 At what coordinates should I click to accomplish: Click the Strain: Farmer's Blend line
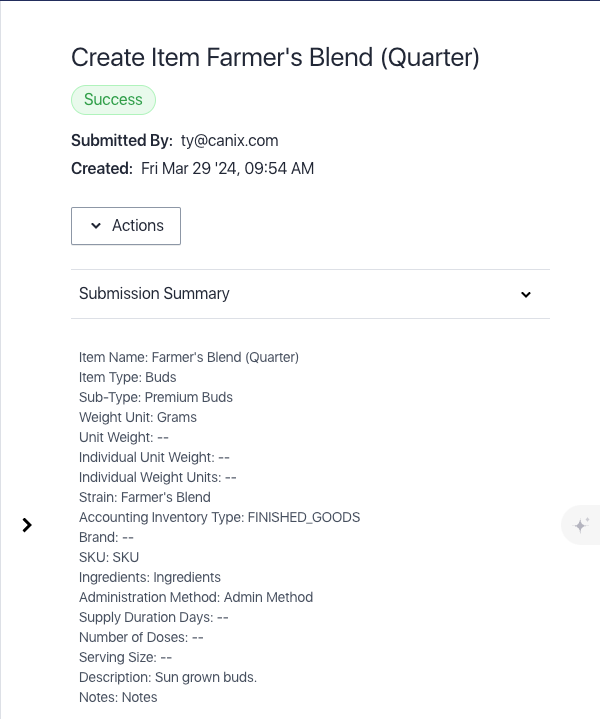144,497
